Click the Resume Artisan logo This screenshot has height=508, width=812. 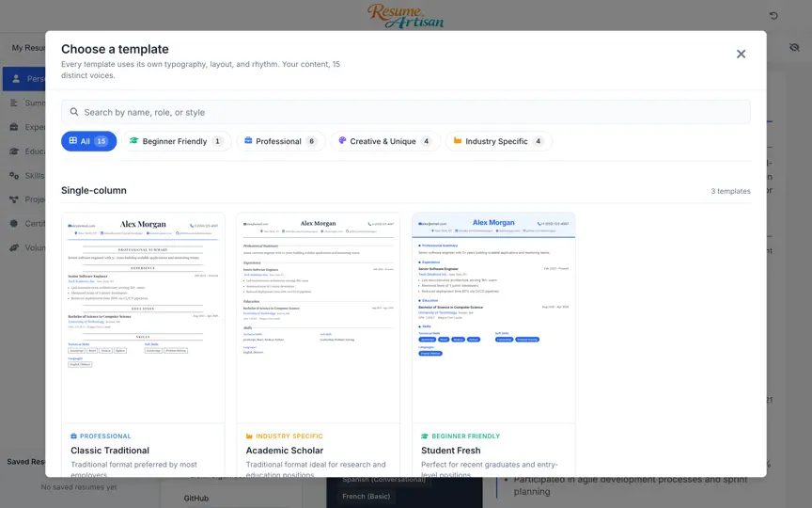[x=405, y=16]
